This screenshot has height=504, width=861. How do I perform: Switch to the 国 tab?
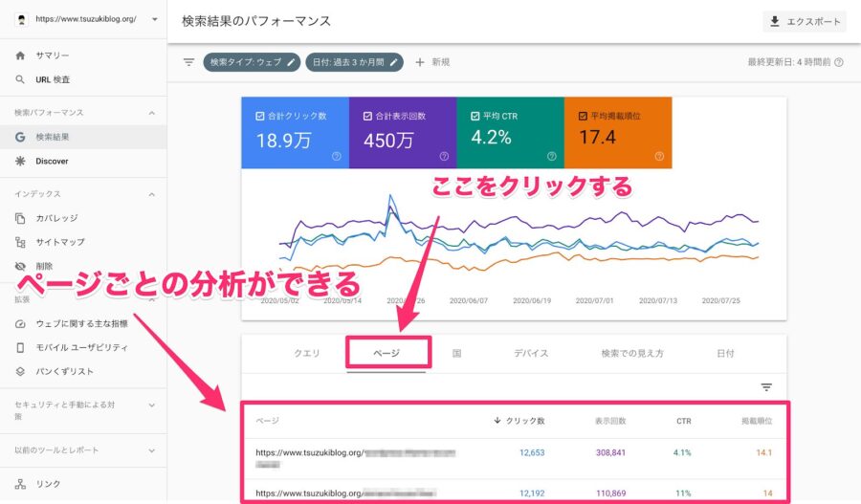457,354
